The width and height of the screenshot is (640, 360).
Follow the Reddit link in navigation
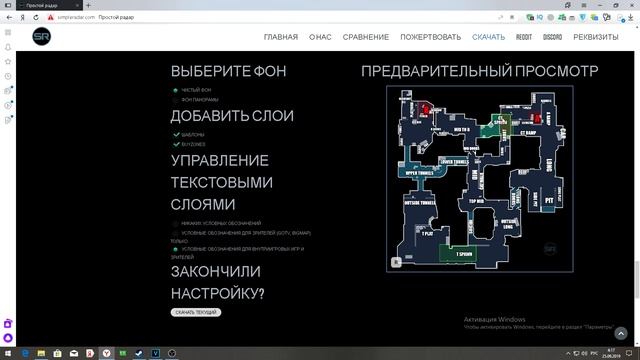[x=524, y=37]
